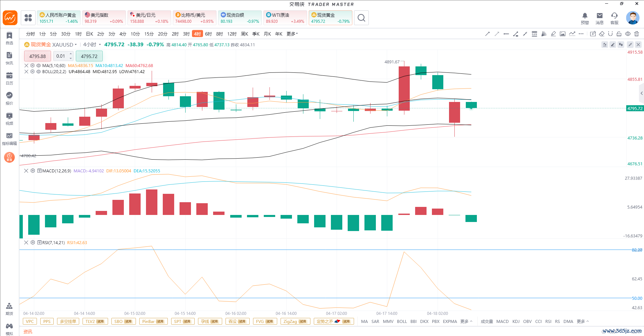Switch to the 日K timeframe tab

90,34
